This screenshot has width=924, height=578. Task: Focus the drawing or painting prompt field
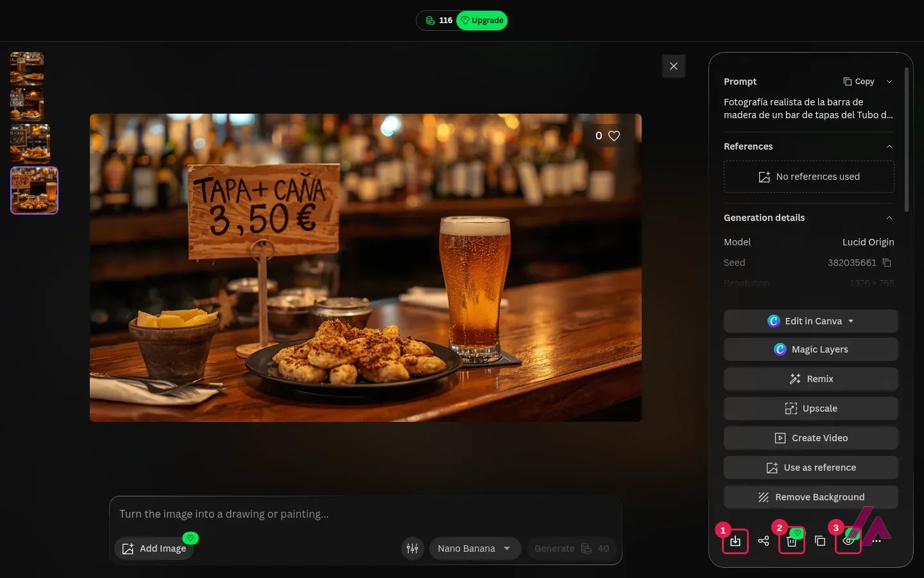[366, 514]
